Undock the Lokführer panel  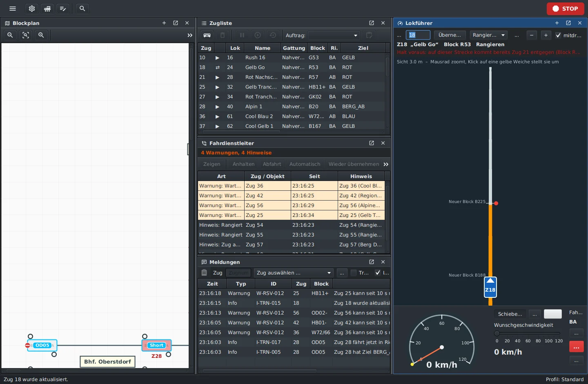(568, 23)
